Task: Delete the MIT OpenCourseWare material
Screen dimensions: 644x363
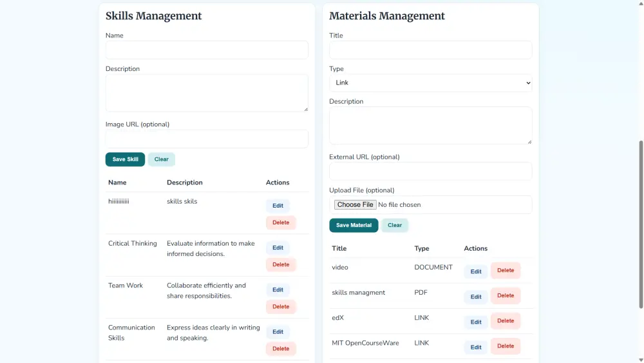Action: click(x=506, y=346)
